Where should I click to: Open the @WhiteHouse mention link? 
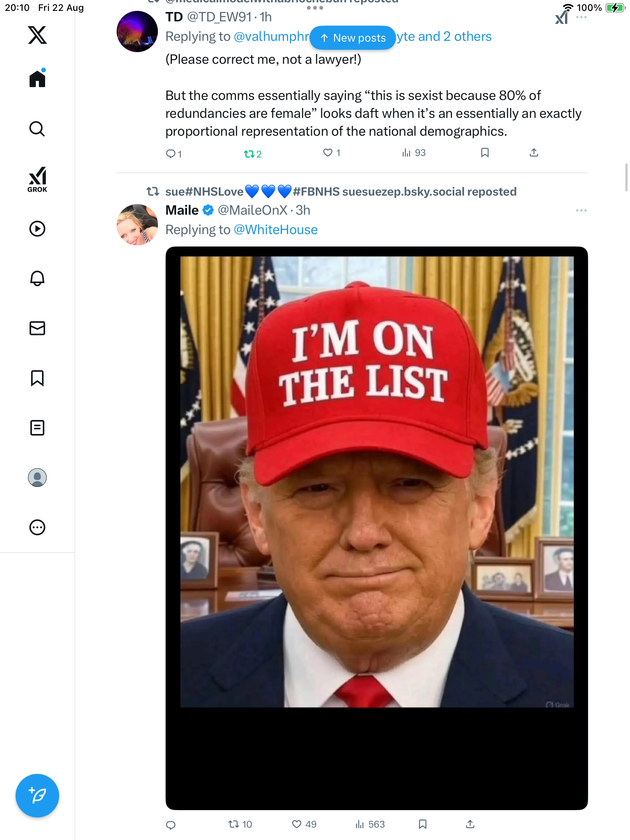tap(276, 230)
